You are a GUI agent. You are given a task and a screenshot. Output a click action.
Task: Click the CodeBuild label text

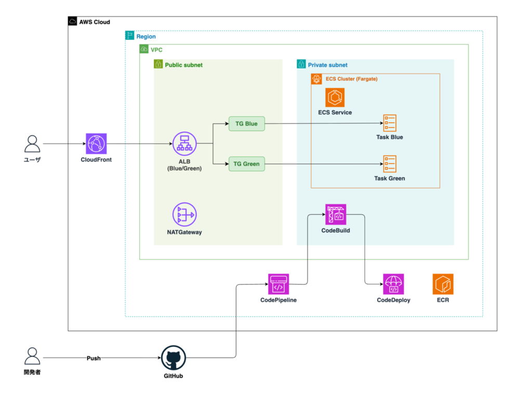[x=336, y=230]
